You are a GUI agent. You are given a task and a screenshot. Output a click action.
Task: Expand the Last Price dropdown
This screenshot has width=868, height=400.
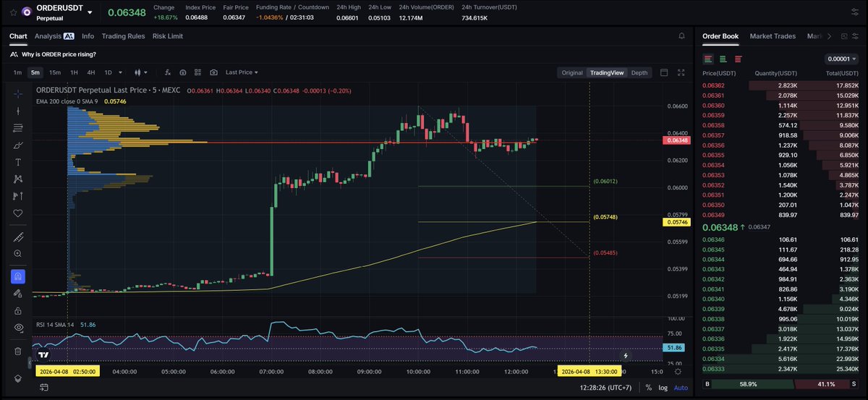pos(242,72)
